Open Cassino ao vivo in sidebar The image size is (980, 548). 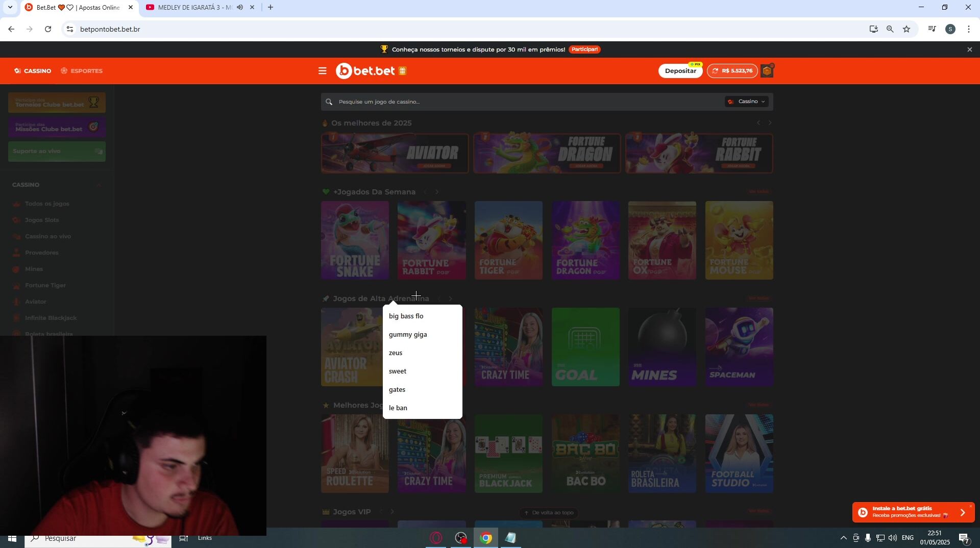48,237
